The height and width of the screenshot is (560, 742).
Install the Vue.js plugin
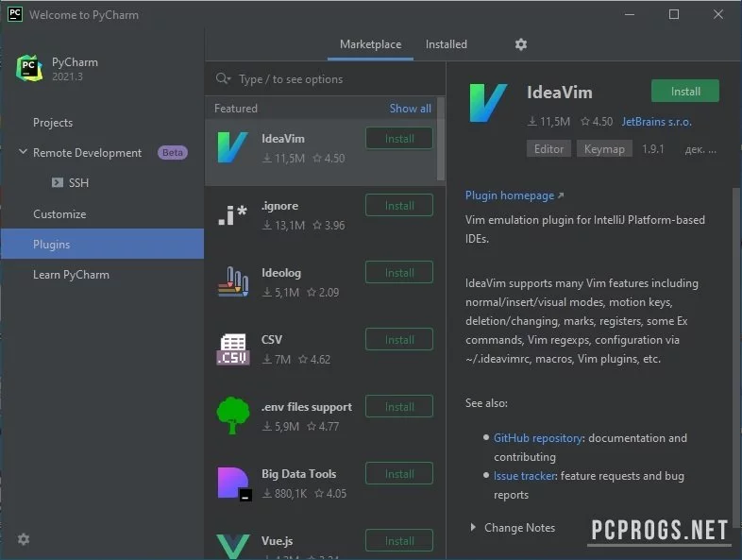pos(399,540)
